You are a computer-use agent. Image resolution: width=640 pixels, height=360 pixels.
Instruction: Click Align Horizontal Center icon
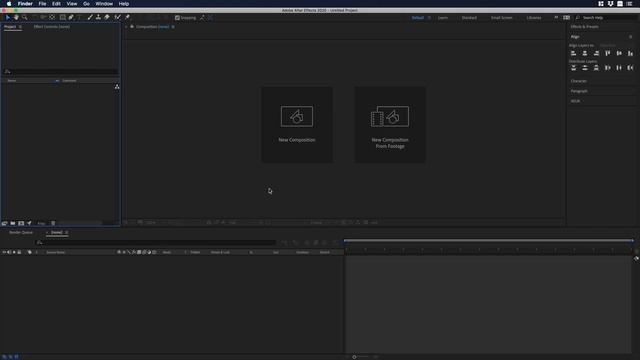(x=585, y=53)
